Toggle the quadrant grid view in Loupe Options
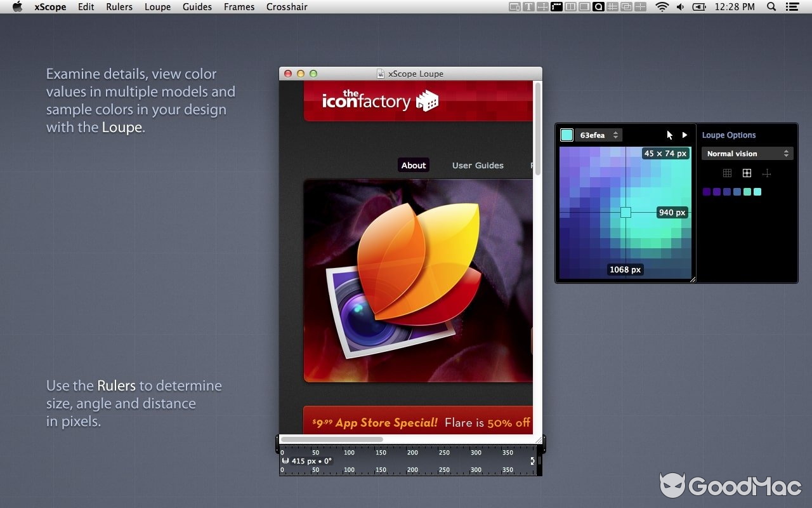812x508 pixels. pos(747,173)
